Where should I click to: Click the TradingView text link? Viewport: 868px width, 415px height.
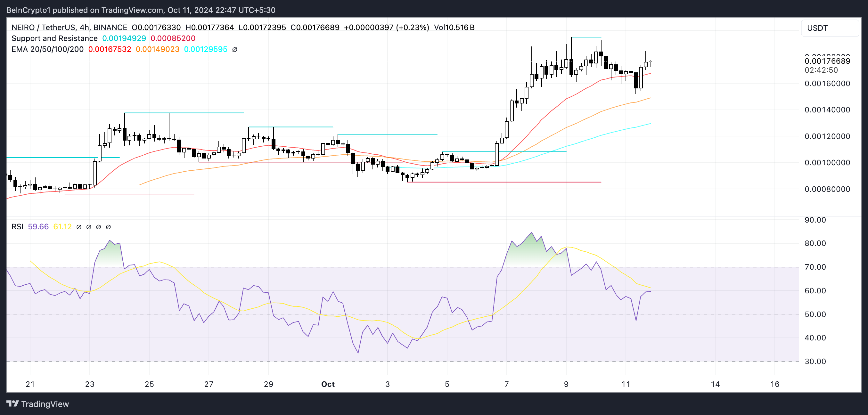(x=45, y=404)
